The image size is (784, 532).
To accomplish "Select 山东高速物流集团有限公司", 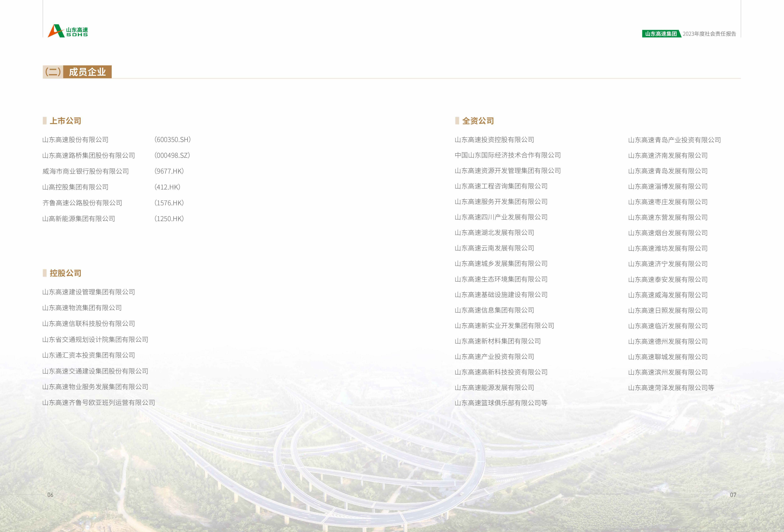I will [82, 308].
